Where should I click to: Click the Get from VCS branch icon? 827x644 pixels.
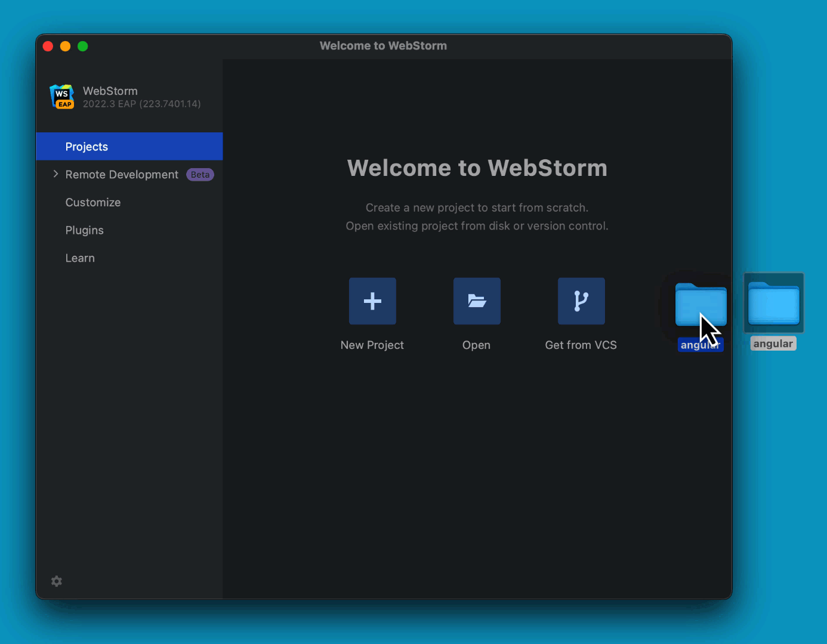(x=581, y=301)
